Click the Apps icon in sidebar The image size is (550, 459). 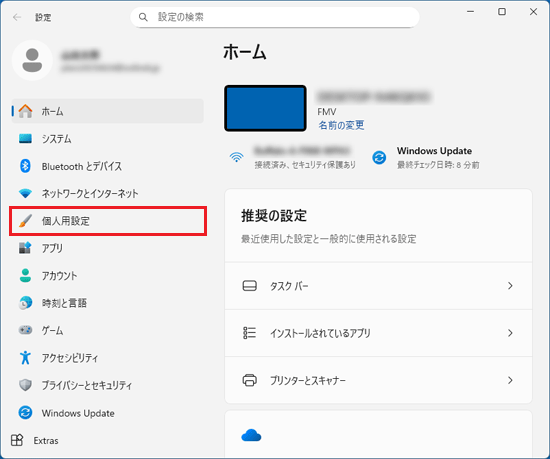[25, 248]
